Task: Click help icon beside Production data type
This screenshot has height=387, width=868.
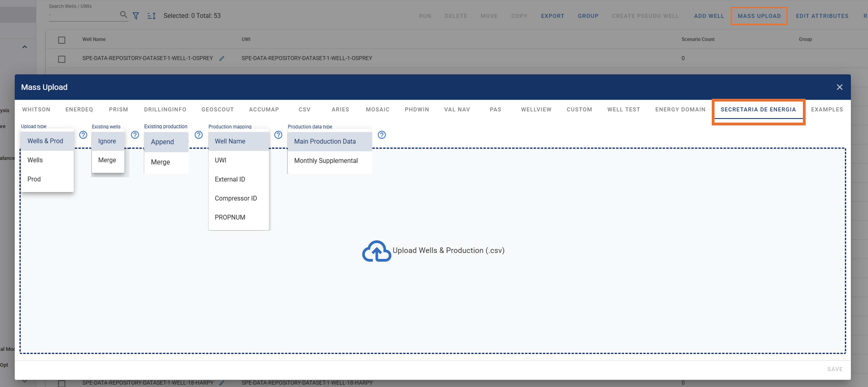Action: pyautogui.click(x=382, y=135)
